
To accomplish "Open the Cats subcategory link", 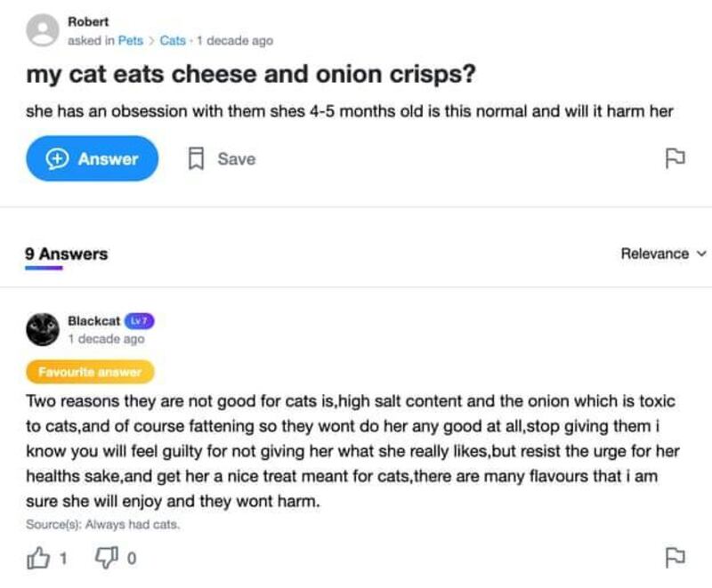I will pyautogui.click(x=173, y=40).
